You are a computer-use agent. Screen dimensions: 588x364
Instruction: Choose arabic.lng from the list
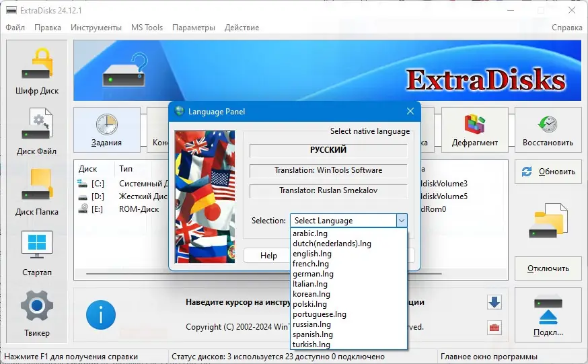(348, 233)
